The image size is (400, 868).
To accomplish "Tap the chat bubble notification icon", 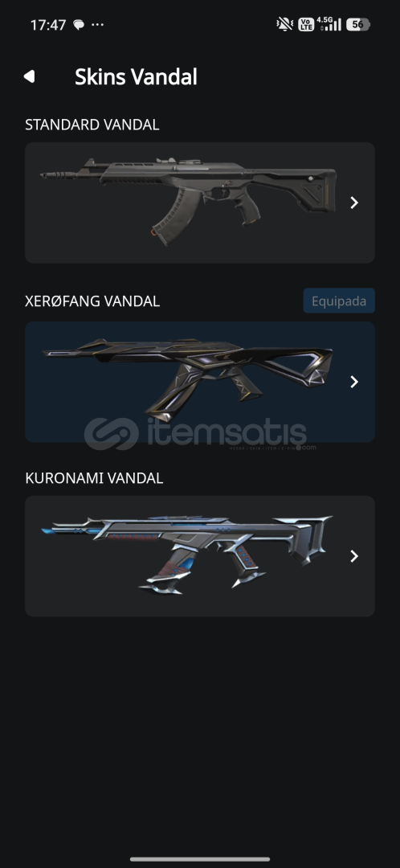I will pos(79,25).
